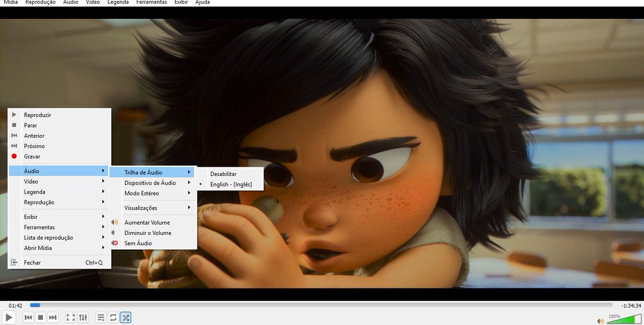The width and height of the screenshot is (644, 325).
Task: Expand the Lista de reprodução submenu
Action: tap(60, 238)
